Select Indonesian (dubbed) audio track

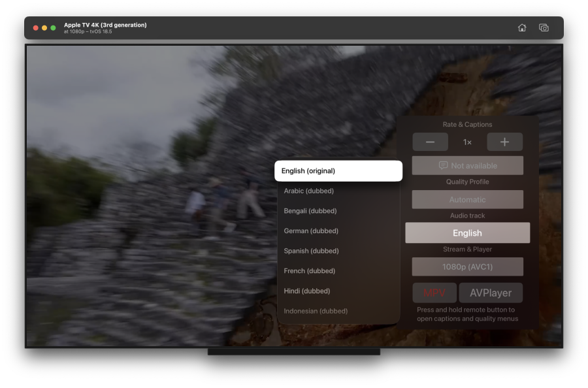click(316, 311)
